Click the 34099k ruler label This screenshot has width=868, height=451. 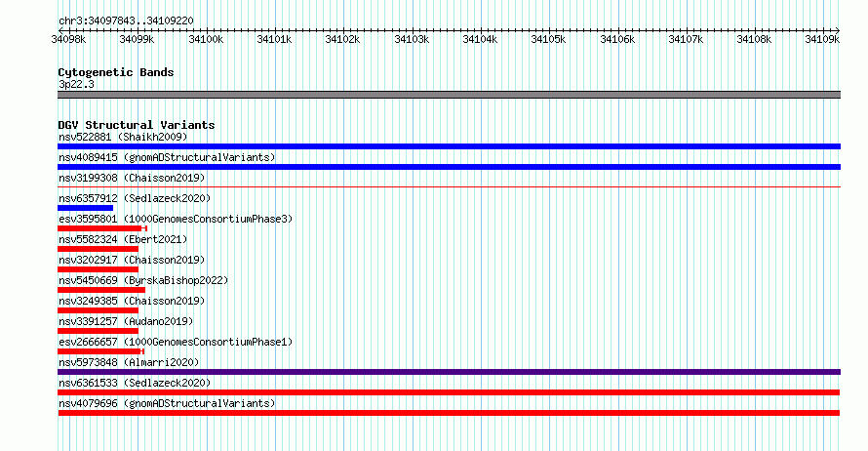click(x=137, y=39)
